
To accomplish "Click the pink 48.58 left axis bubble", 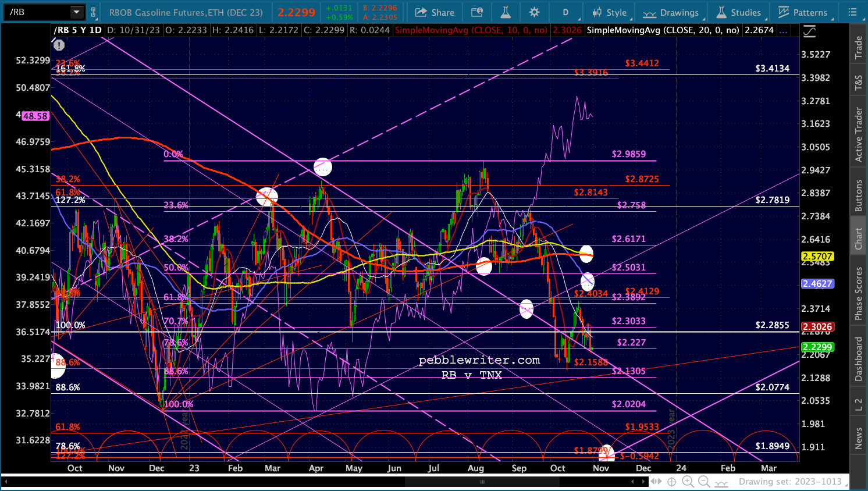I will [35, 116].
